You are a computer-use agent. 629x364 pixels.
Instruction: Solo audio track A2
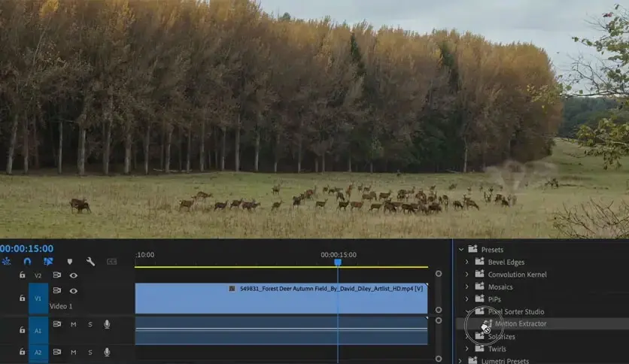click(x=90, y=352)
